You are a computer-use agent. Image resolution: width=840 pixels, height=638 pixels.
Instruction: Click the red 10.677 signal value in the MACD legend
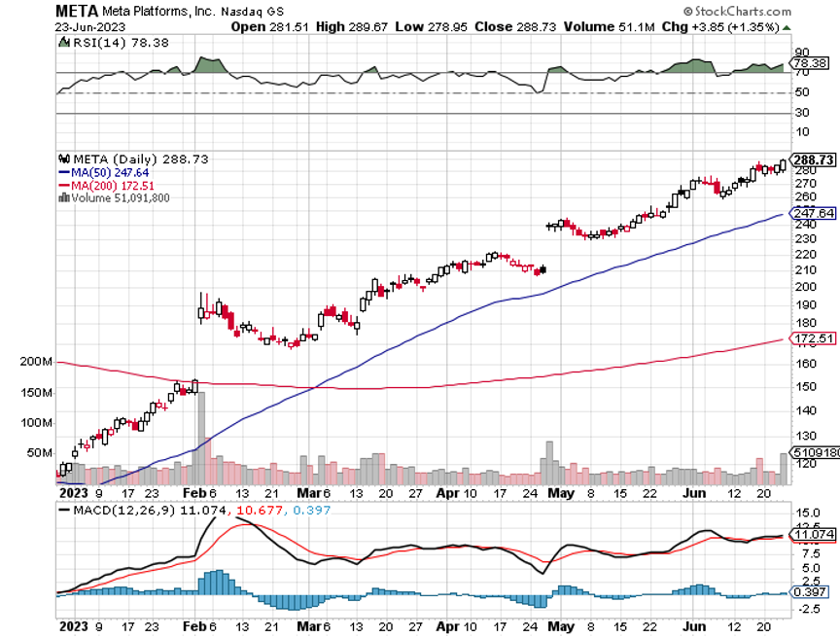pos(260,510)
